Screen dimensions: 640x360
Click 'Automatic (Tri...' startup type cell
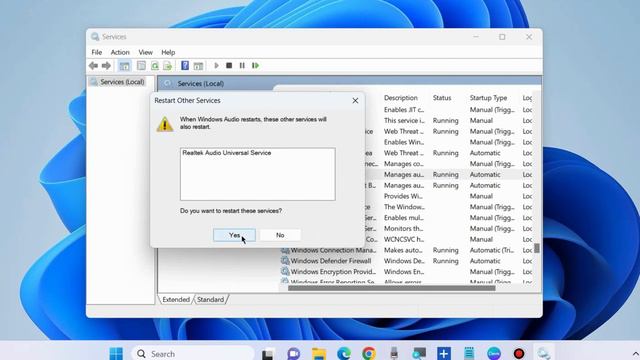pyautogui.click(x=491, y=250)
